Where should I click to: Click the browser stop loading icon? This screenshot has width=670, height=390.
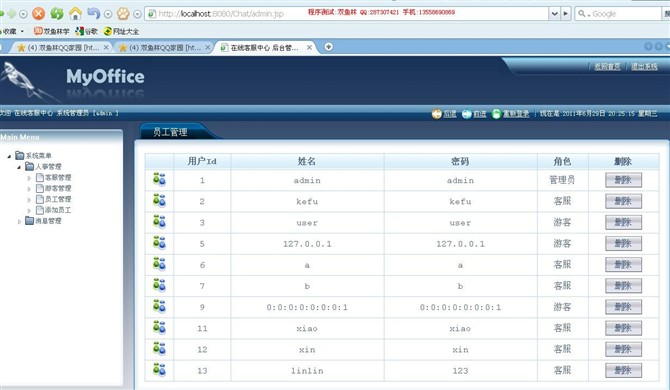[x=38, y=14]
